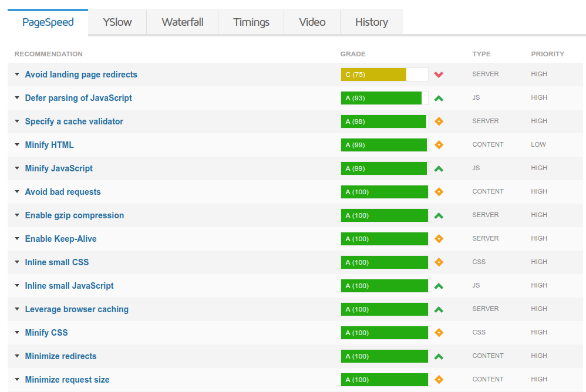
Task: Click orange diamond icon on Specify a cache validator row
Action: (439, 121)
